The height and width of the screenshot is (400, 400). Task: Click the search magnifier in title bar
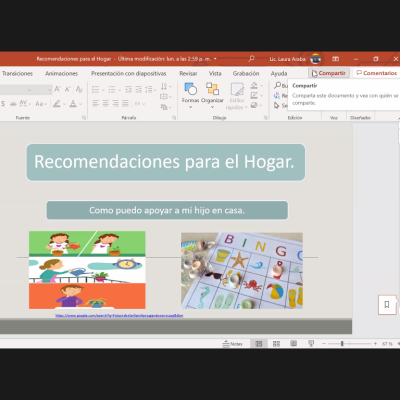251,59
